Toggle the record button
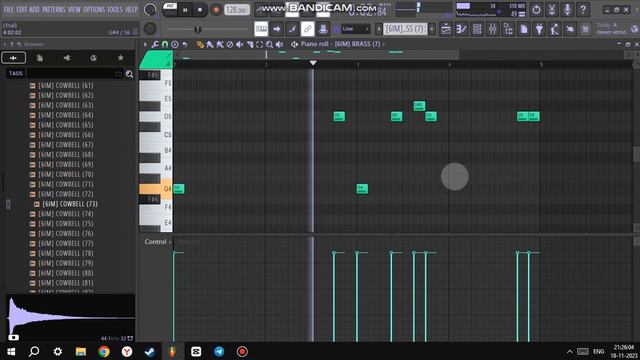The image size is (640, 360). point(216,10)
